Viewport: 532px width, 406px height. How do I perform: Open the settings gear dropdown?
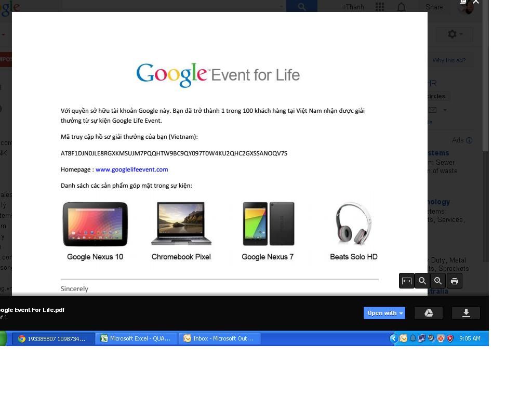click(456, 34)
